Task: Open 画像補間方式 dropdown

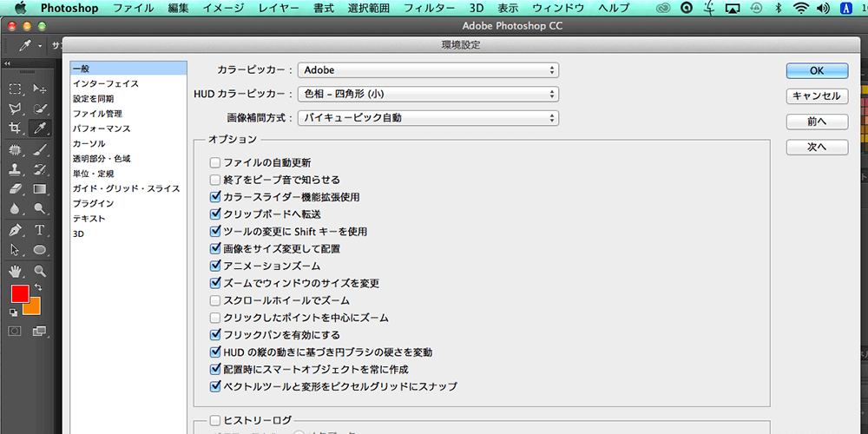Action: click(x=428, y=118)
